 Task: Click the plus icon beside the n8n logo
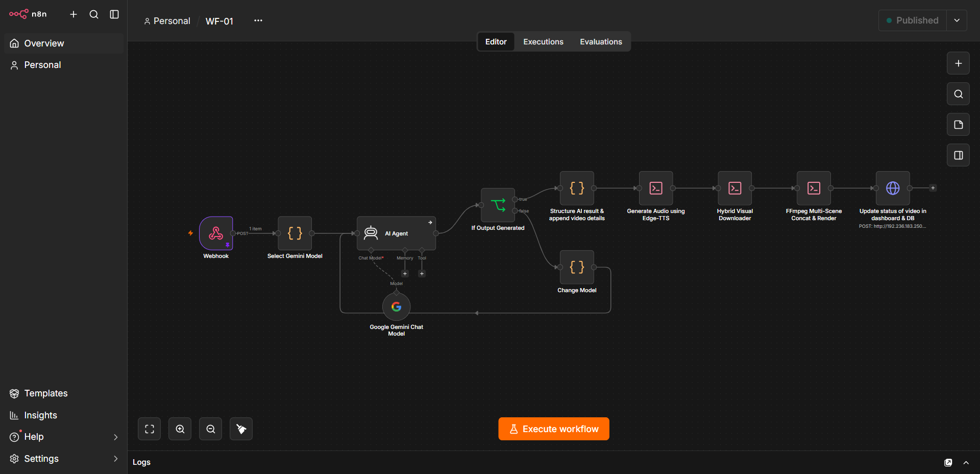(x=73, y=14)
